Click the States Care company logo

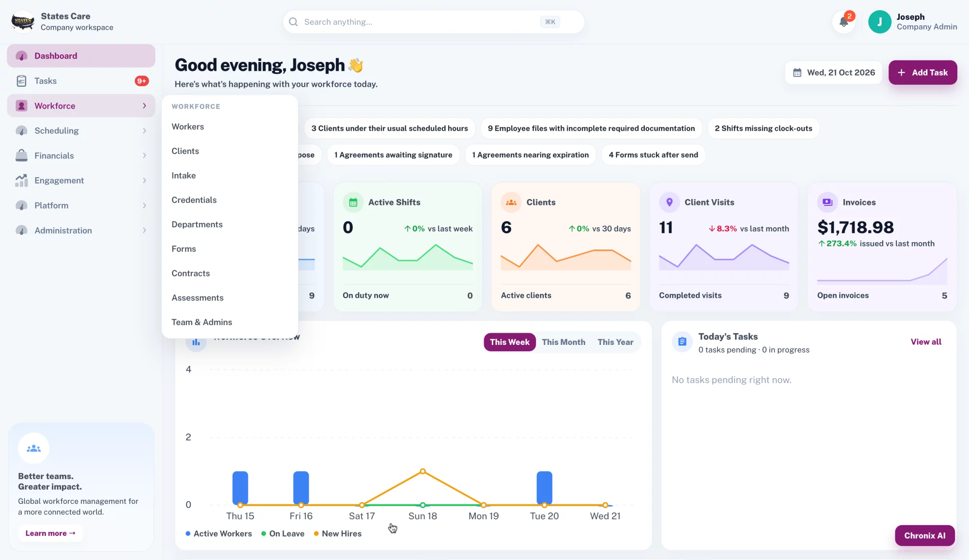(23, 22)
